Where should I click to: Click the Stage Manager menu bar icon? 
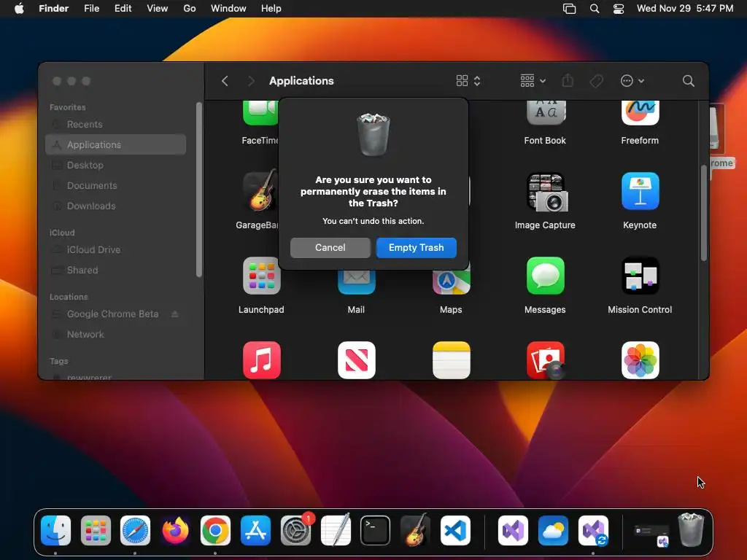pos(569,9)
